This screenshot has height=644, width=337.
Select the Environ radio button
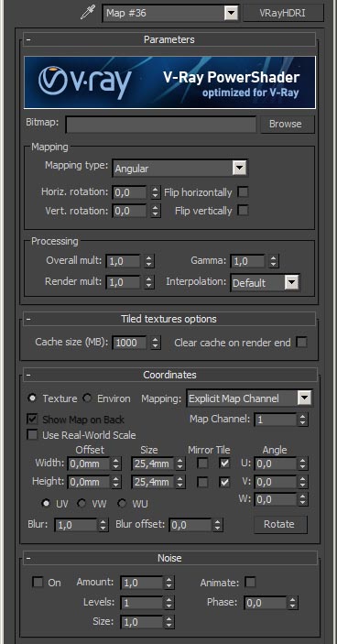click(x=87, y=398)
